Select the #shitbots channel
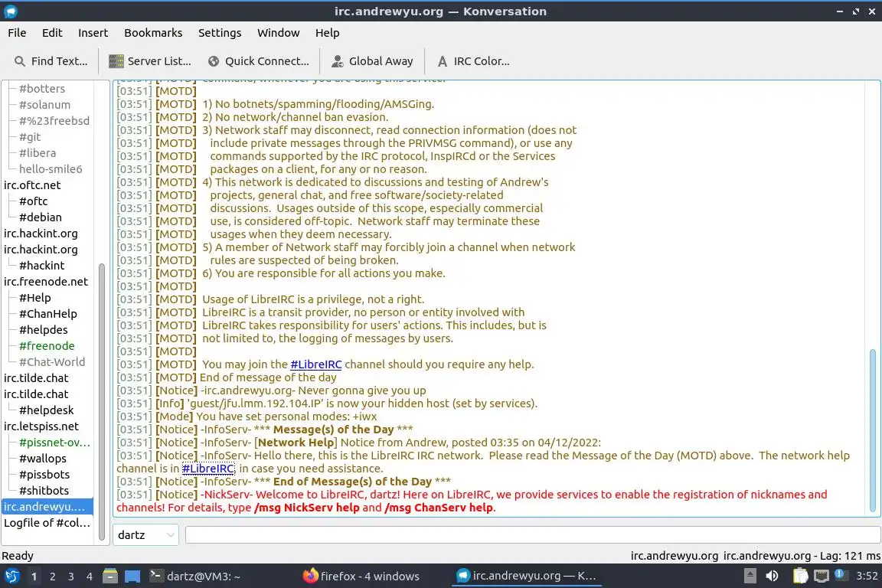 tap(44, 491)
